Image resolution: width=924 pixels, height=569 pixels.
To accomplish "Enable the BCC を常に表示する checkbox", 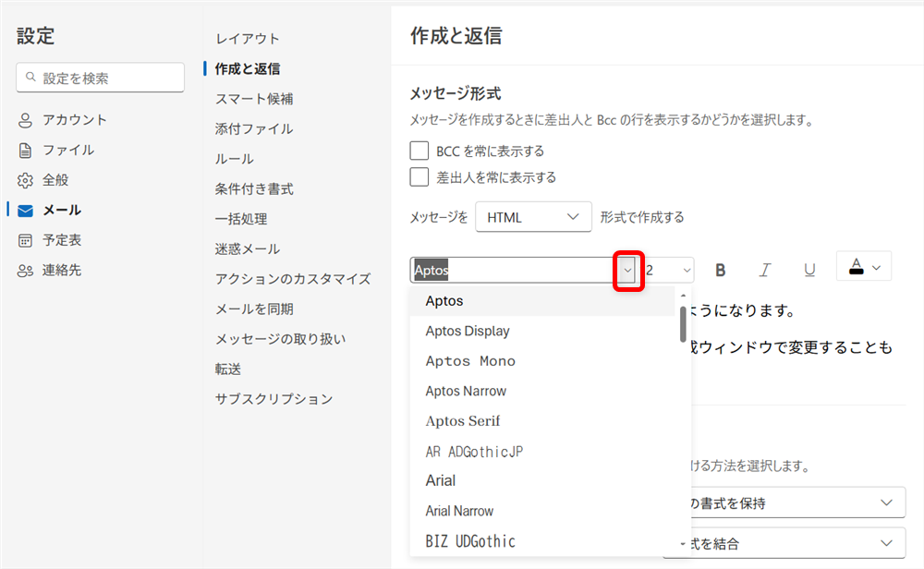I will (419, 151).
